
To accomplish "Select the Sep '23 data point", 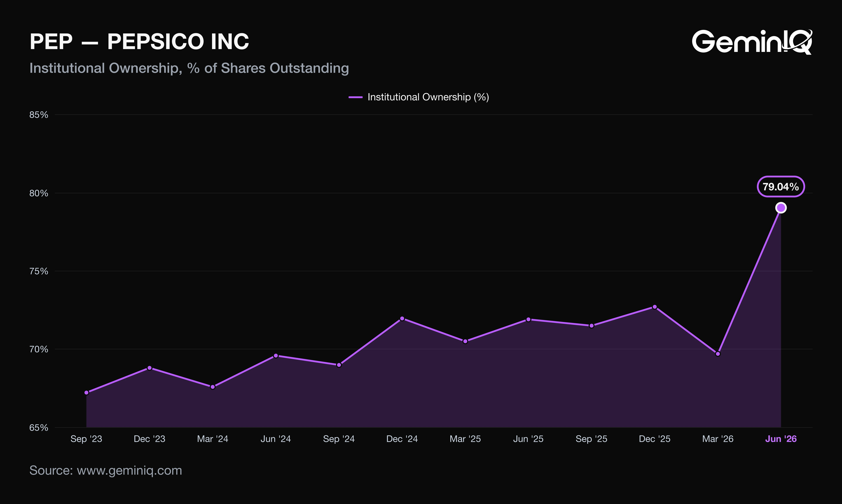I will point(86,393).
